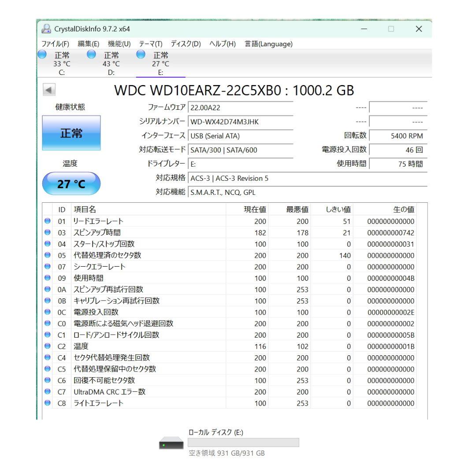Click transfer mode field SATA/300 | SATA/600

coord(241,150)
